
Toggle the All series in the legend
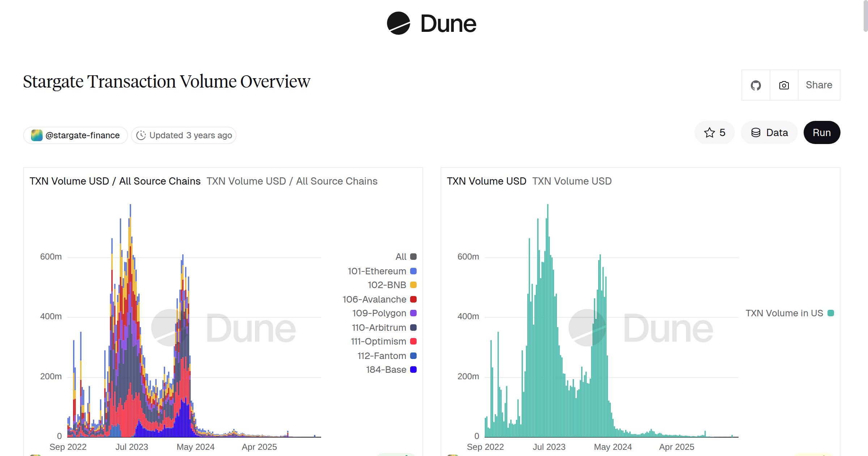tap(401, 257)
